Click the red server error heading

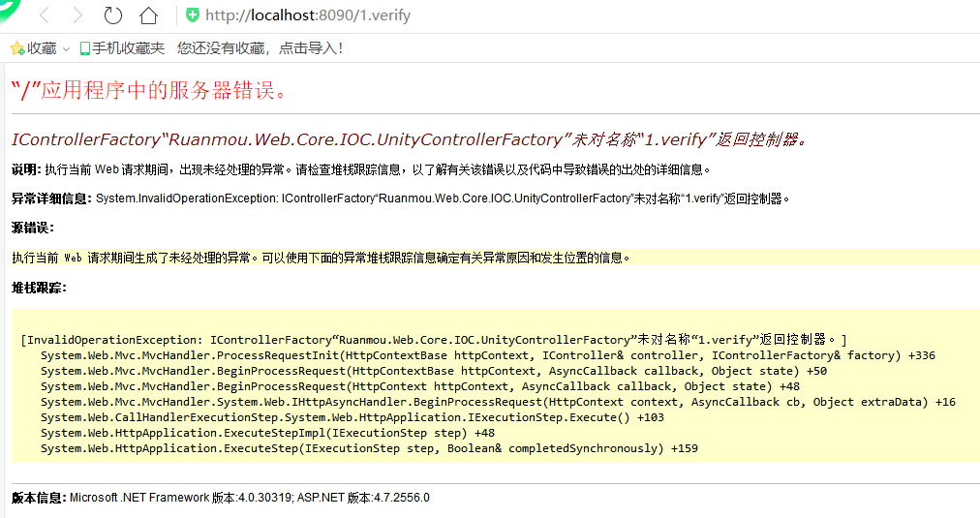pos(149,91)
